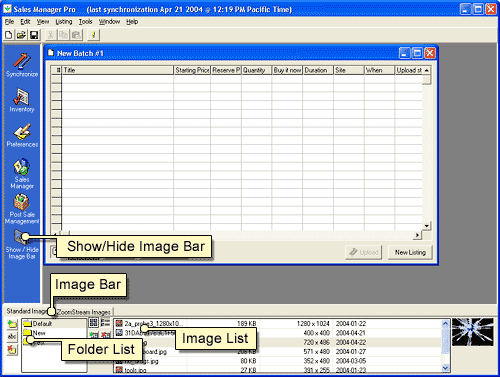
Task: Click the Site column header
Action: click(x=349, y=70)
